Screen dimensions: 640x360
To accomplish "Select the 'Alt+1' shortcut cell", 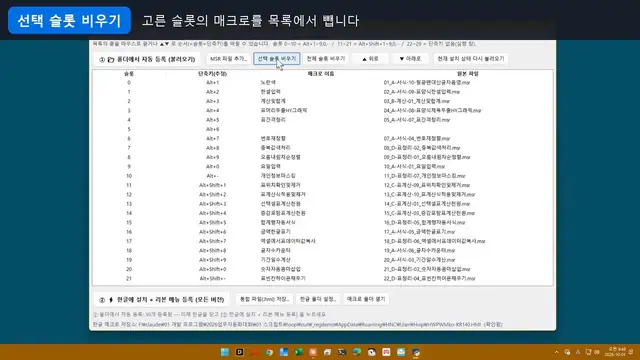I will (212, 82).
